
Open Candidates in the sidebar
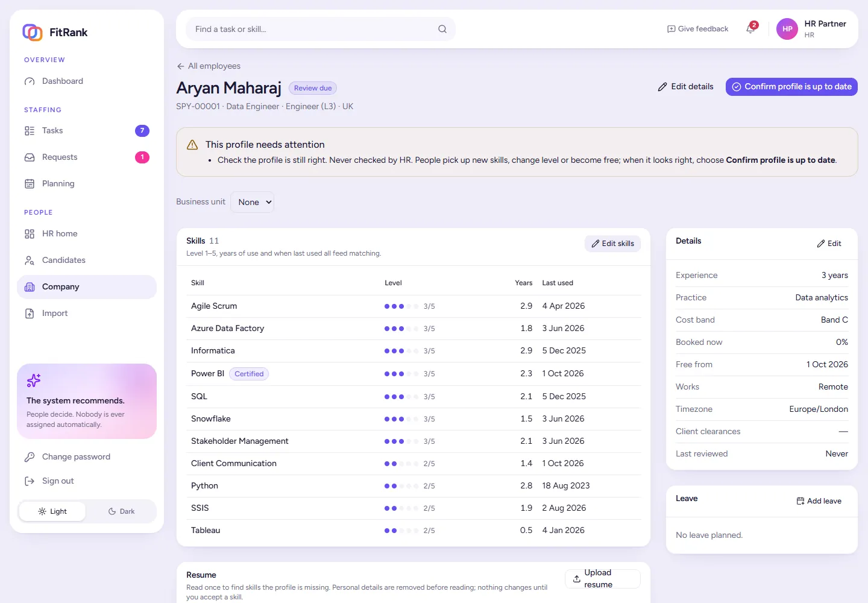(87, 260)
